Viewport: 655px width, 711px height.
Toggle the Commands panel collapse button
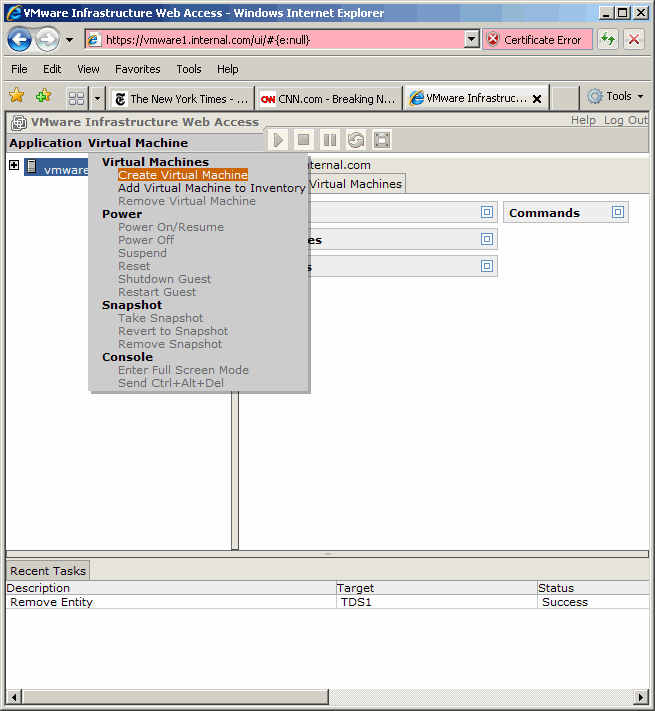coord(618,212)
